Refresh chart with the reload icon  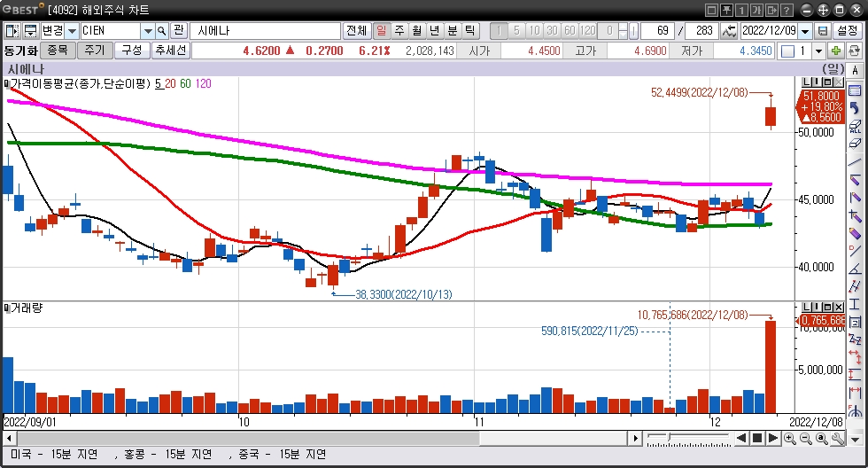pos(854,51)
